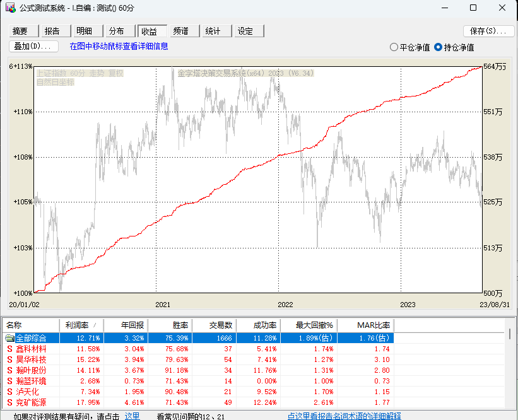Click the 叠加(D)... button
518x420 pixels.
(33, 46)
